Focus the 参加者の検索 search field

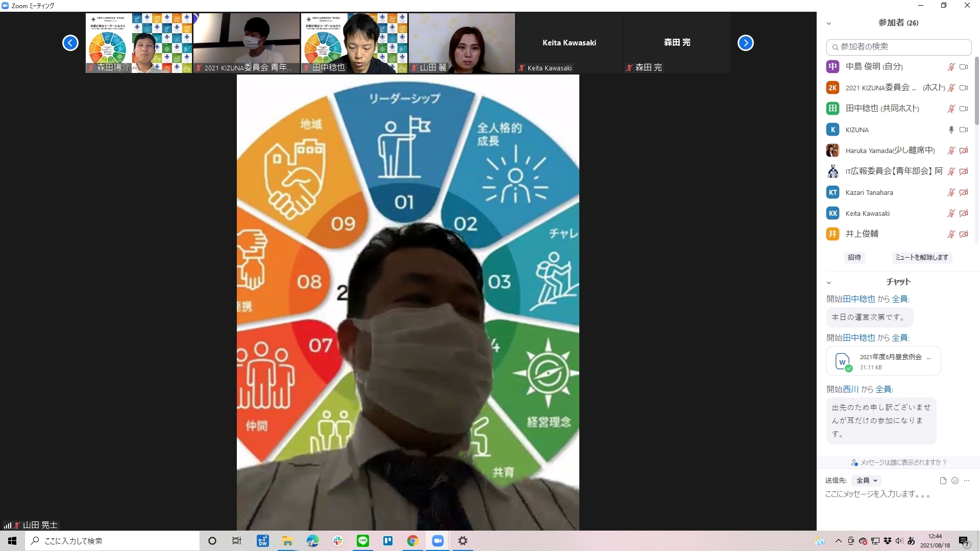tap(899, 47)
